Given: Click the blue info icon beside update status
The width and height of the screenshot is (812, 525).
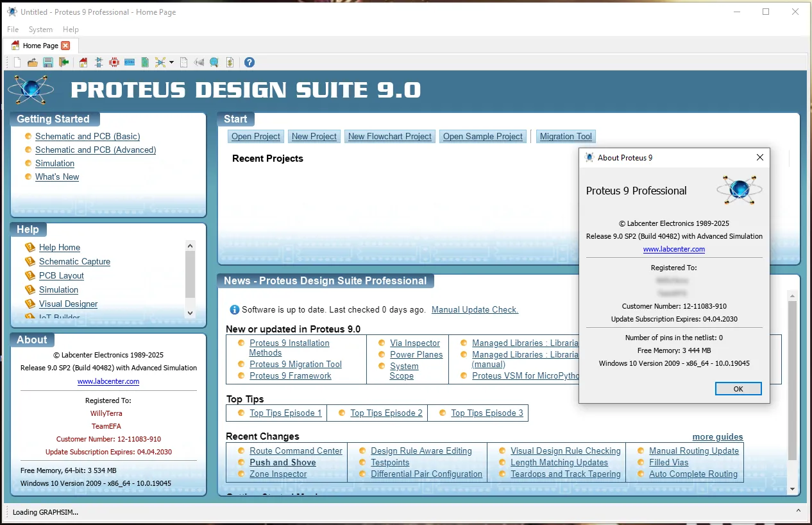Looking at the screenshot, I should pyautogui.click(x=235, y=309).
